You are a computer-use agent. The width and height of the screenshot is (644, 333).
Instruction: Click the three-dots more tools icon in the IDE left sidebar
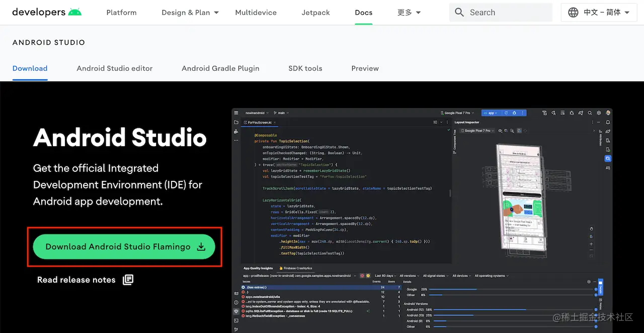[x=236, y=140]
